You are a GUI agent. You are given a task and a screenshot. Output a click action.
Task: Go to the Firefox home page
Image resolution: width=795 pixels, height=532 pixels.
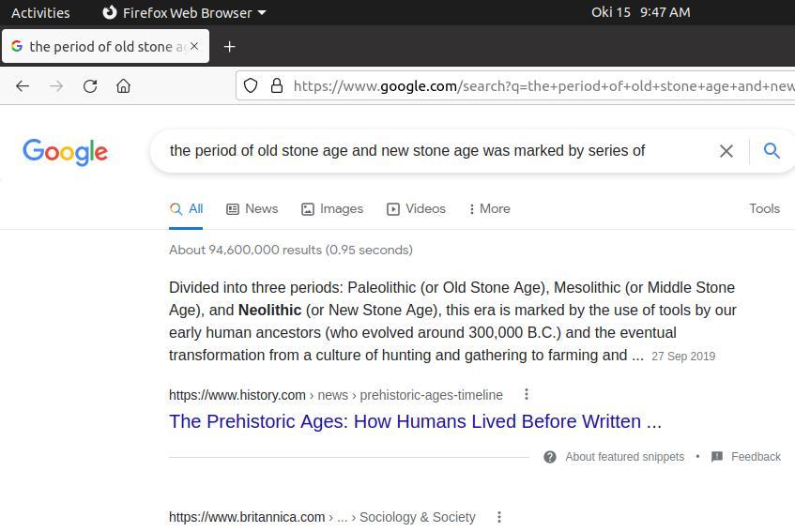tap(123, 85)
